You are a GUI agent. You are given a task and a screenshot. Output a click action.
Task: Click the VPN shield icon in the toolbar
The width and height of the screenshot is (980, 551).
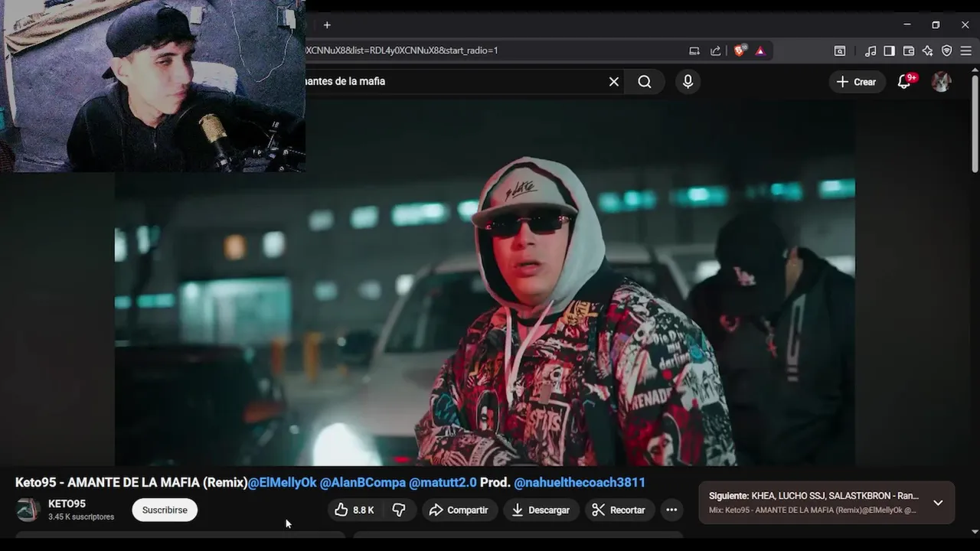[x=946, y=51]
